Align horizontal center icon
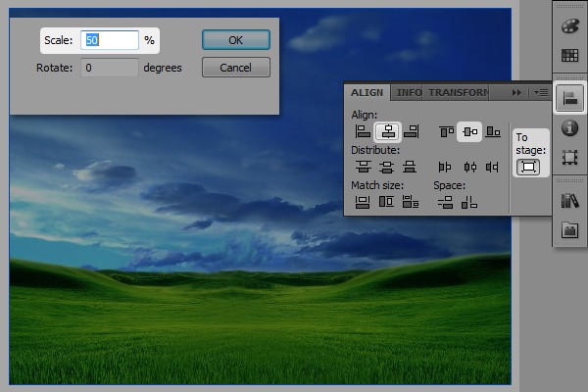The width and height of the screenshot is (588, 392). coord(387,131)
